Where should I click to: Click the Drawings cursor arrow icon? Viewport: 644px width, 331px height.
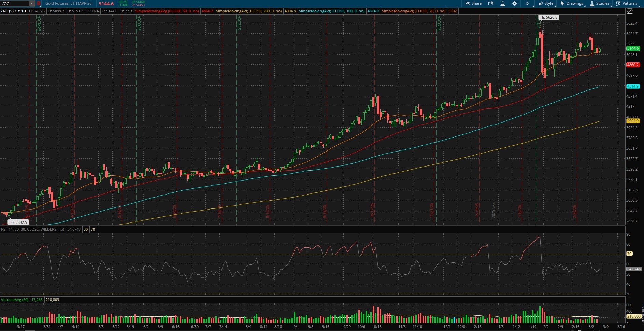coord(562,3)
